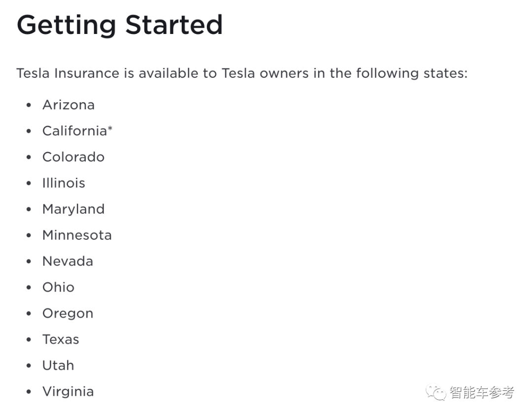Click the Maryland list item

coord(73,209)
